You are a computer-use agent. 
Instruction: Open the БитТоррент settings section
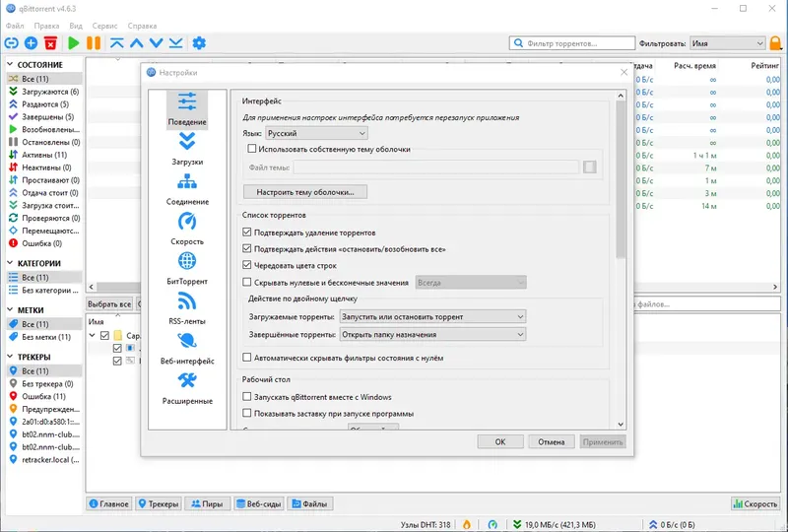(x=187, y=269)
